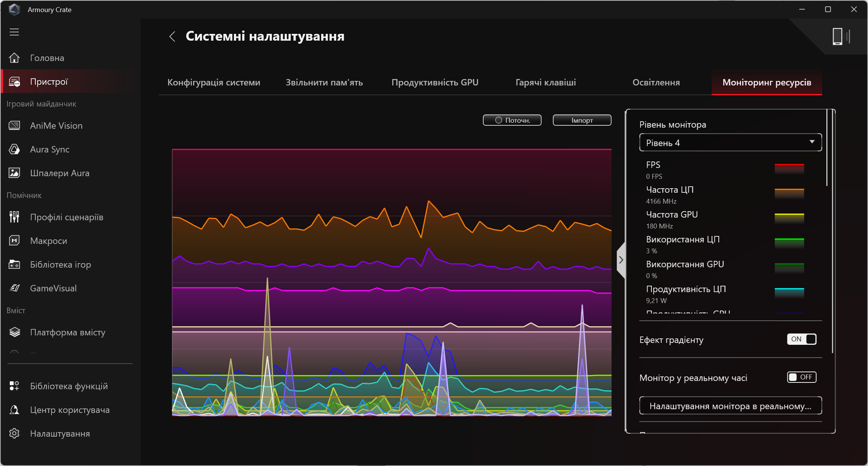Switch to Продуктивність GPU tab
Viewport: 868px width, 466px height.
pos(435,82)
